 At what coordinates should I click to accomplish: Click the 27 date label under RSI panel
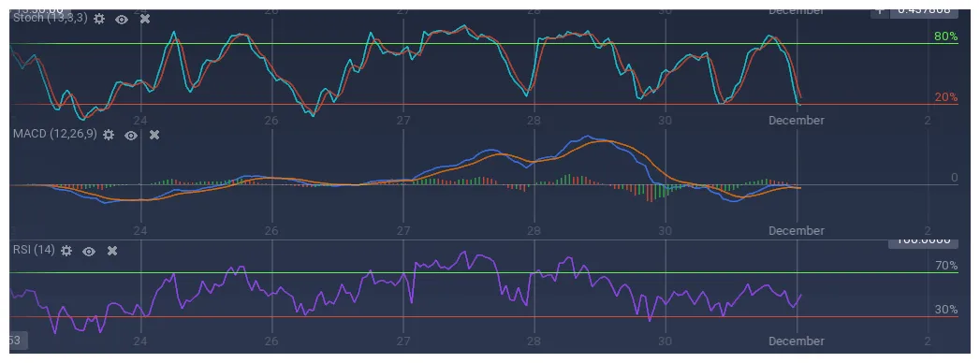click(x=403, y=341)
